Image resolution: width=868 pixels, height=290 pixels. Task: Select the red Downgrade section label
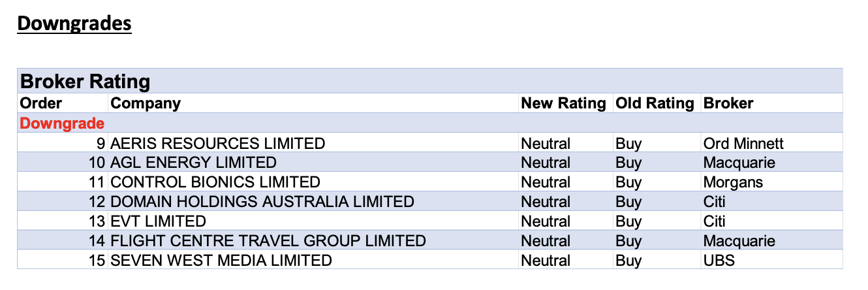62,123
